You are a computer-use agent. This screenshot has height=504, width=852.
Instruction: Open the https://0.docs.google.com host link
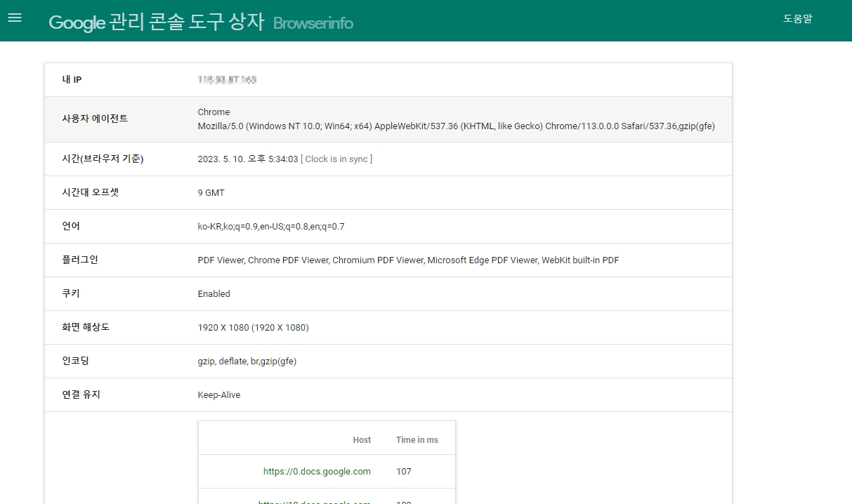tap(317, 472)
